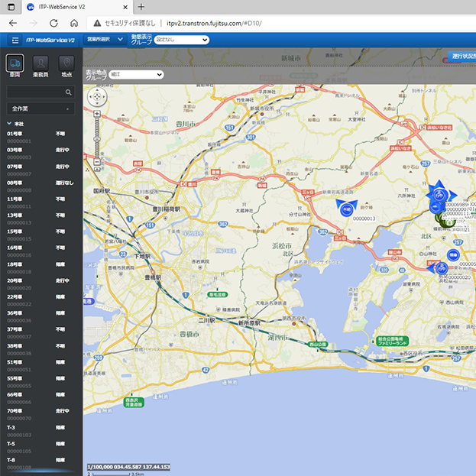Click vehicle marker 00000020 on map

(x=441, y=267)
